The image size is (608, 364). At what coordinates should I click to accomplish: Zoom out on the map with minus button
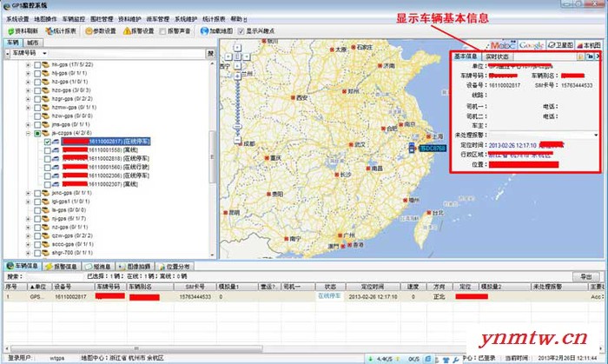(237, 140)
